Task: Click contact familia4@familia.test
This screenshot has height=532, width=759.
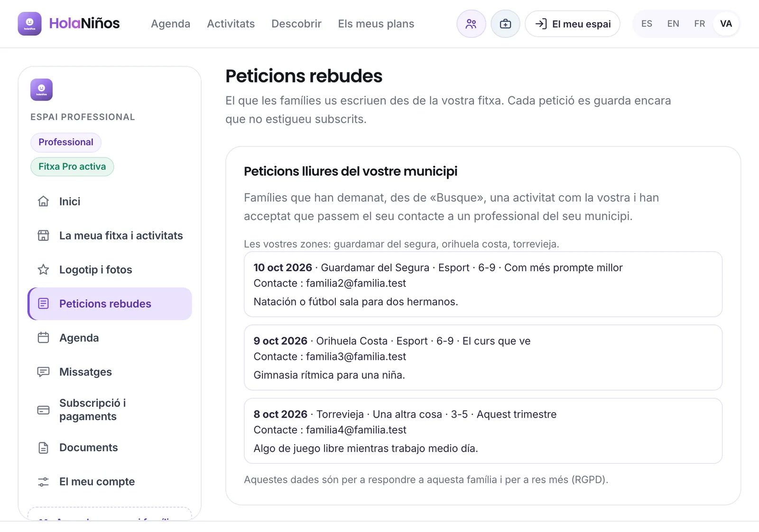Action: point(356,430)
